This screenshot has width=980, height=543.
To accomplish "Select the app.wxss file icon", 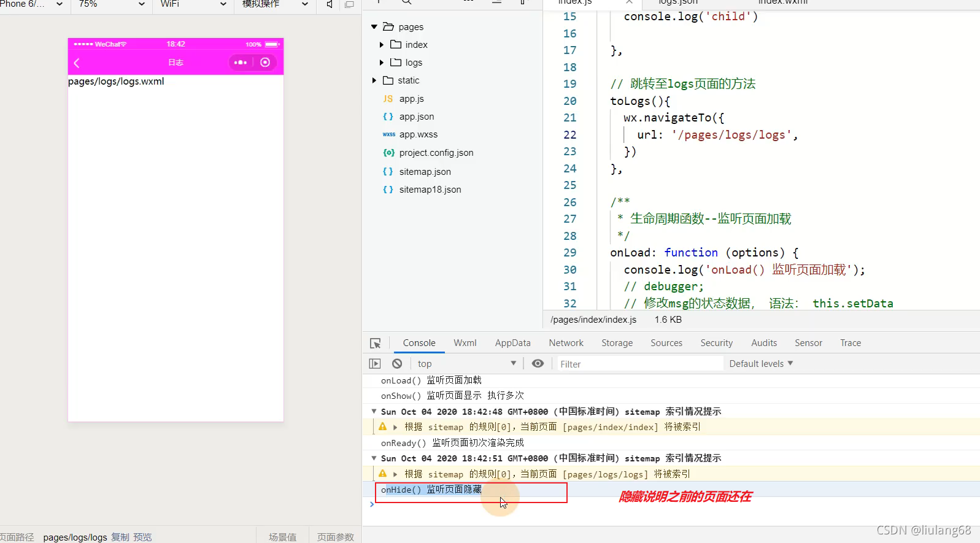I will tap(388, 134).
